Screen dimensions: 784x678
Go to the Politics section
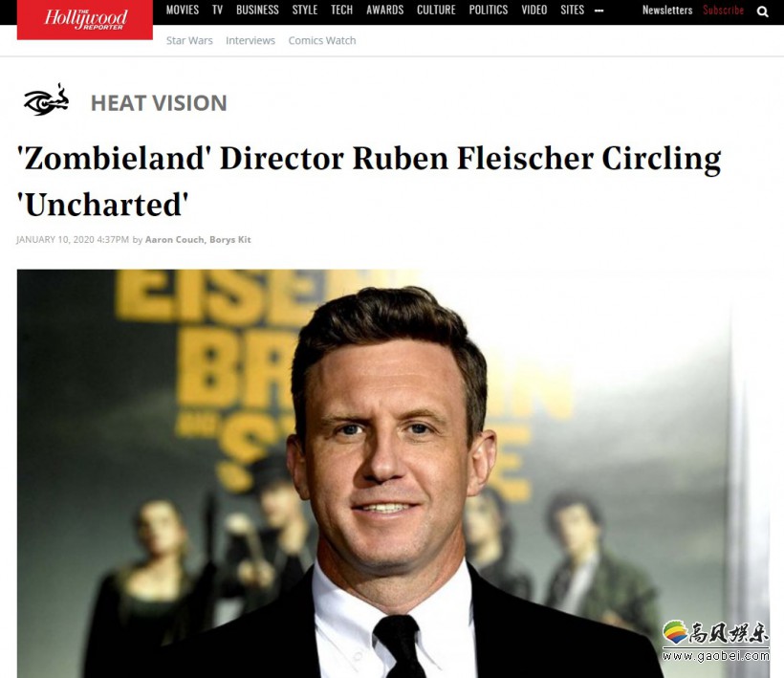(489, 10)
